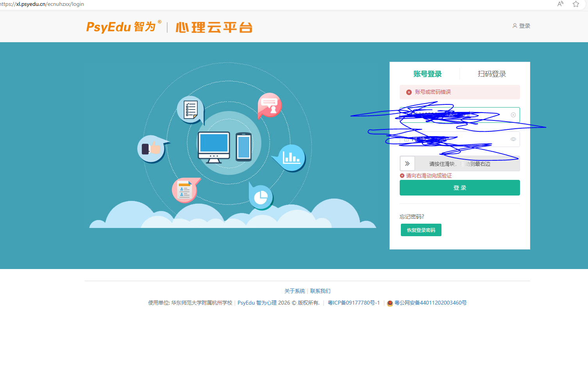The width and height of the screenshot is (588, 366).
Task: Click the password input field
Action: 460,139
